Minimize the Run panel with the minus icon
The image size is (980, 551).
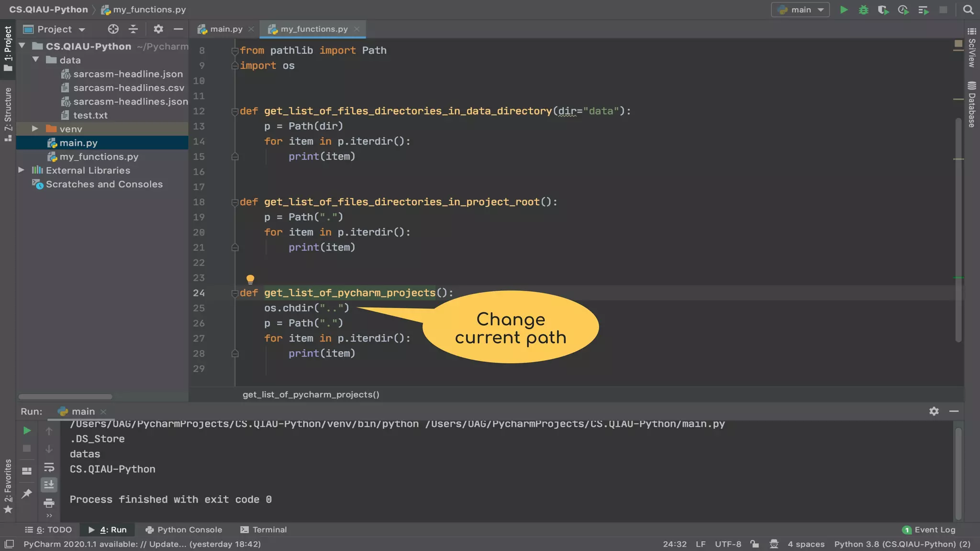954,411
